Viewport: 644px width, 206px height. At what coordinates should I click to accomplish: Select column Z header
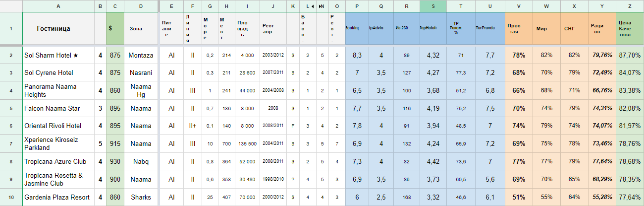click(630, 6)
